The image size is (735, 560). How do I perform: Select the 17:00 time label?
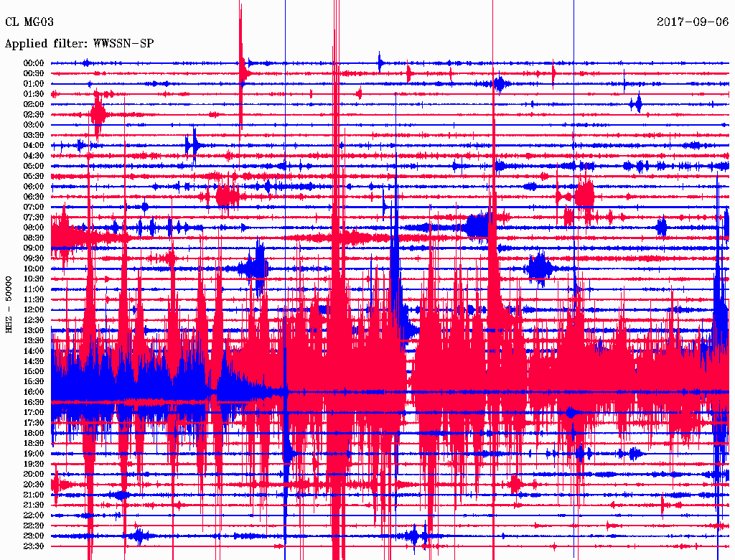[x=34, y=413]
